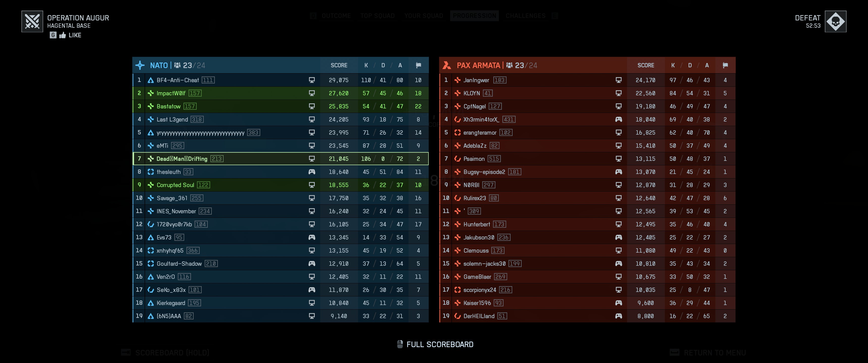Screen dimensions: 868x363
Task: Open the Top Squad tab
Action: click(x=377, y=16)
